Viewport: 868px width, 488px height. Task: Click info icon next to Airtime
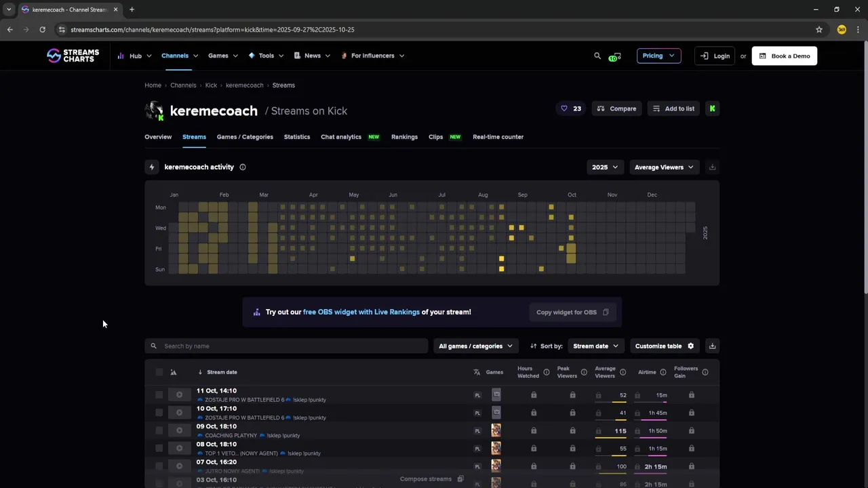point(663,372)
